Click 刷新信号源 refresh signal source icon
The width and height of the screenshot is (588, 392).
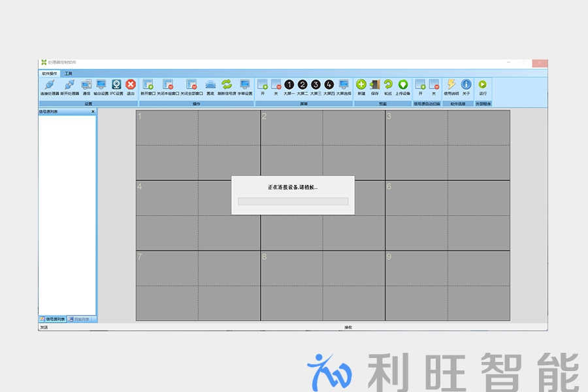(x=226, y=85)
